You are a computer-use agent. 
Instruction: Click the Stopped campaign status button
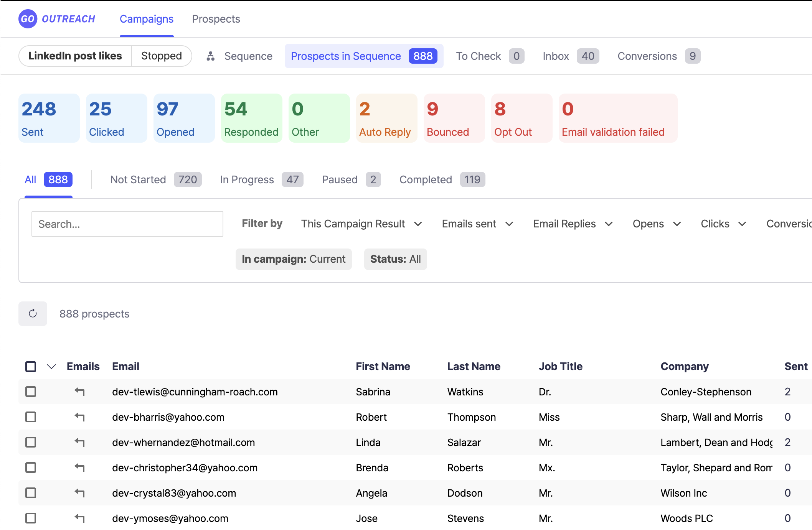tap(161, 56)
